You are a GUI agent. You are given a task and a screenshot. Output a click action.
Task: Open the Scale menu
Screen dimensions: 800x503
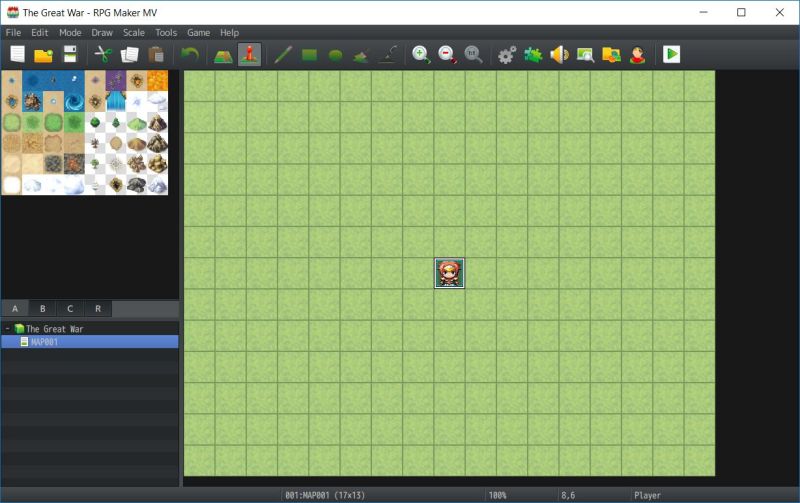[134, 33]
